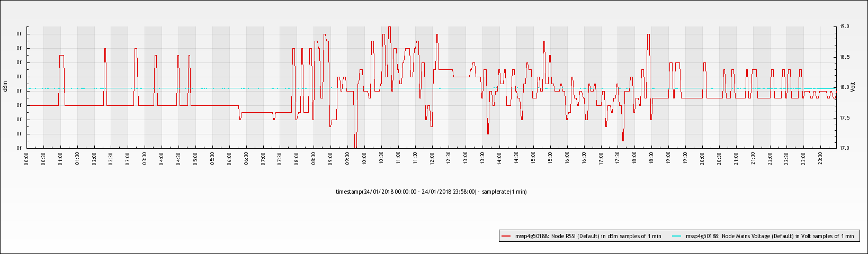Click the 17.5 value on Volt axis
The image size is (868, 254).
pos(844,118)
